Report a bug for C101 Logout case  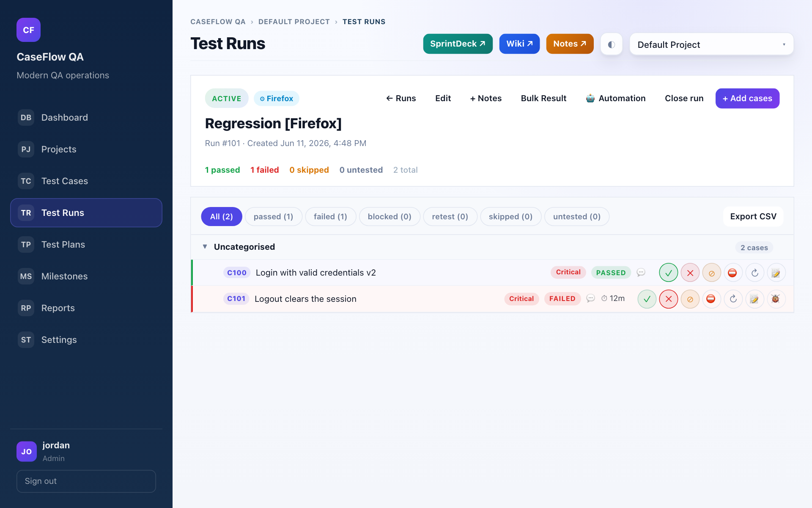point(776,299)
